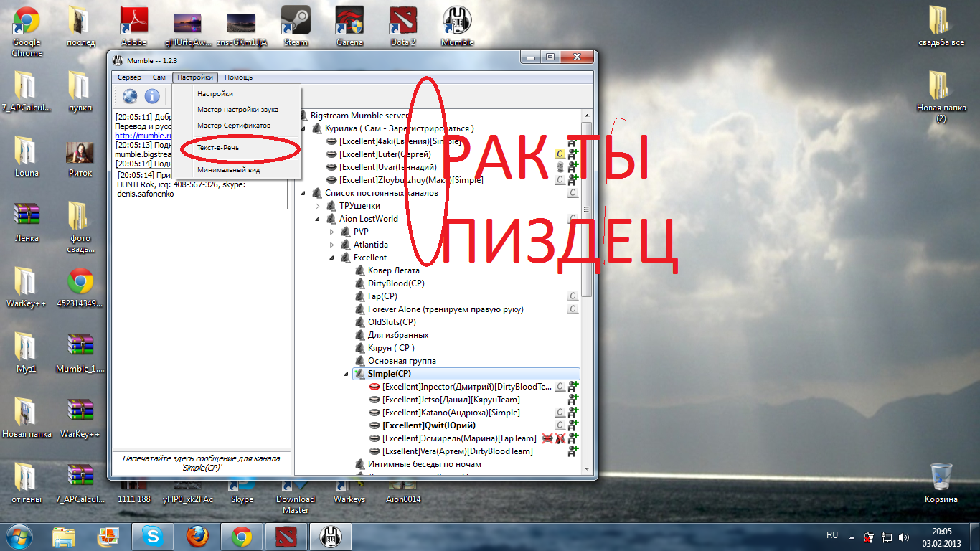Click the channel icon next to Simple(CP)
Image resolution: width=980 pixels, height=551 pixels.
359,374
